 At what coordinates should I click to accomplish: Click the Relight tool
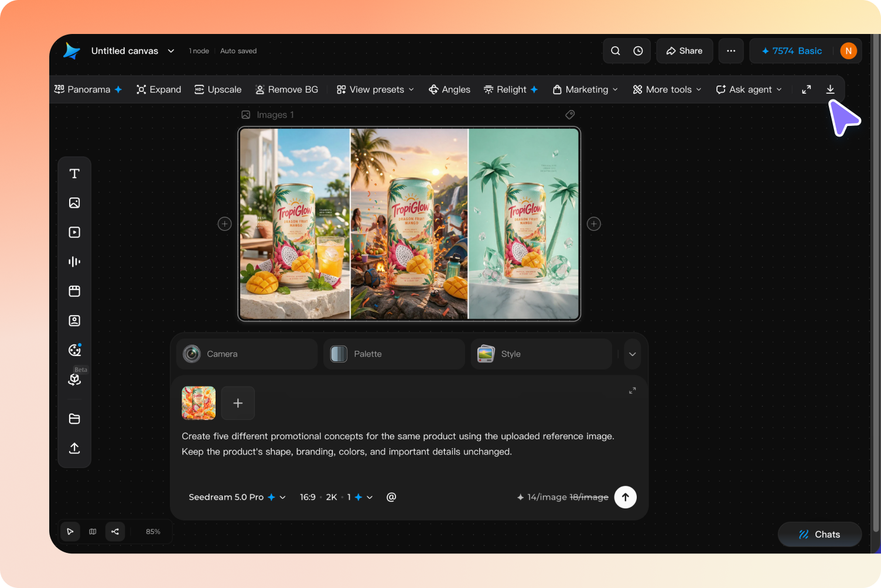coord(511,90)
